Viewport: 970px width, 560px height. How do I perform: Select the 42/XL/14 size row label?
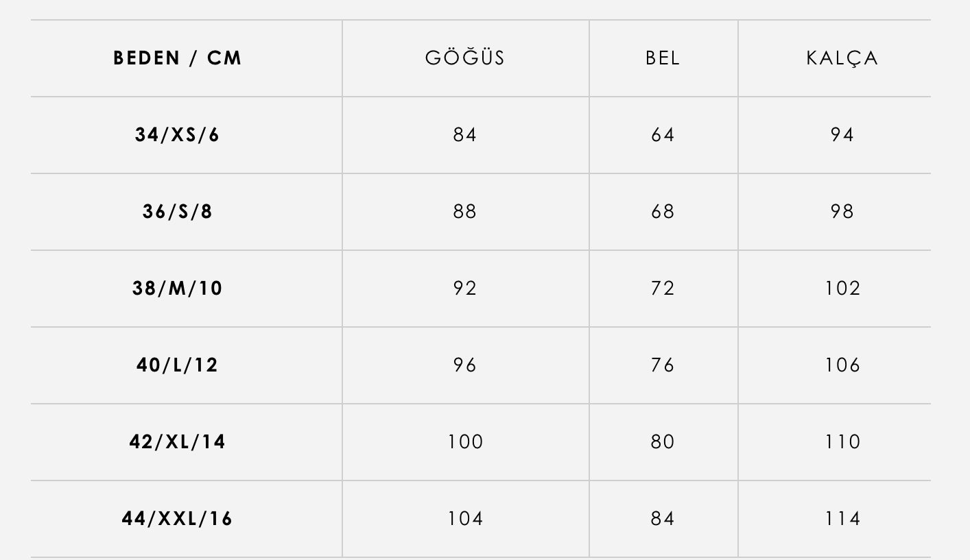coord(178,442)
